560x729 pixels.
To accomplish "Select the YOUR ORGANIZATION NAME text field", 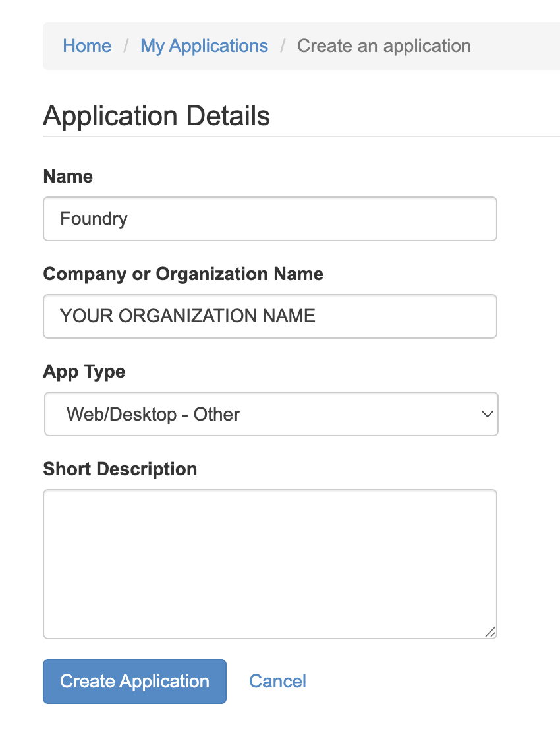I will [270, 316].
